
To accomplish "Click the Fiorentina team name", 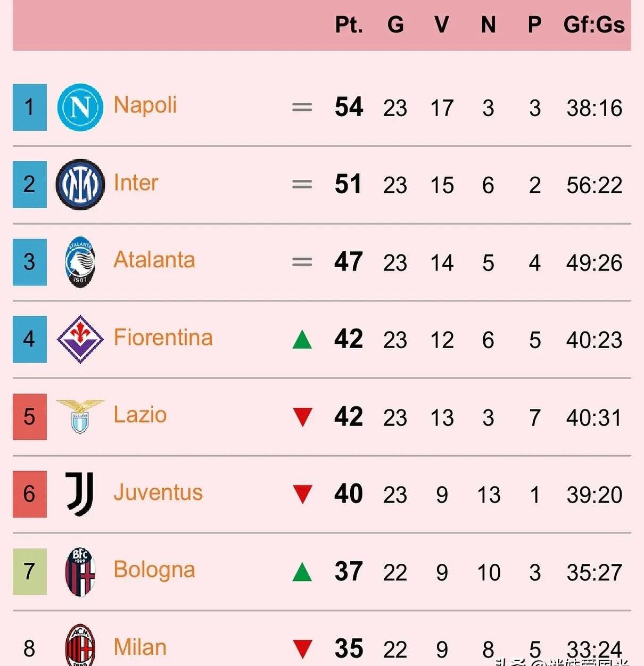I will coord(163,338).
